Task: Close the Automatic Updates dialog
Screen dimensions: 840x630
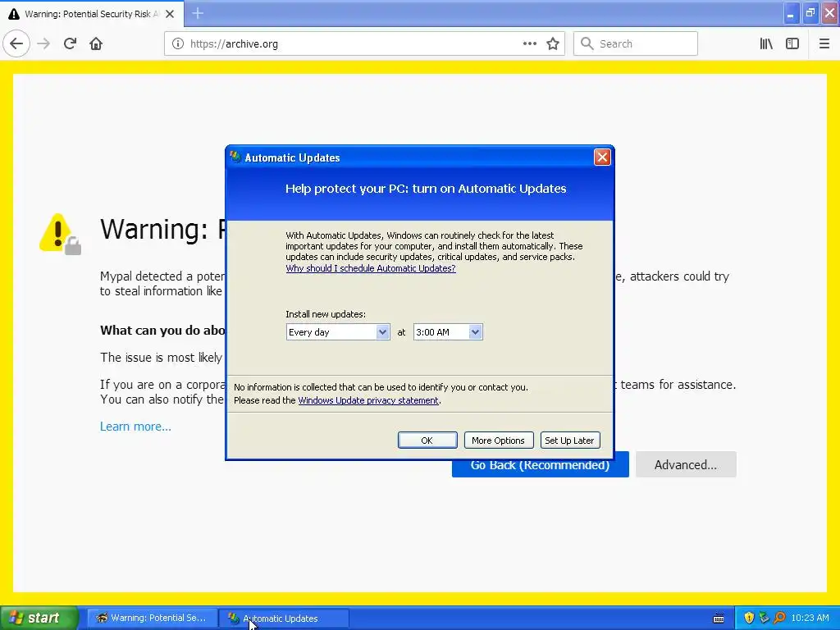Action: click(602, 157)
